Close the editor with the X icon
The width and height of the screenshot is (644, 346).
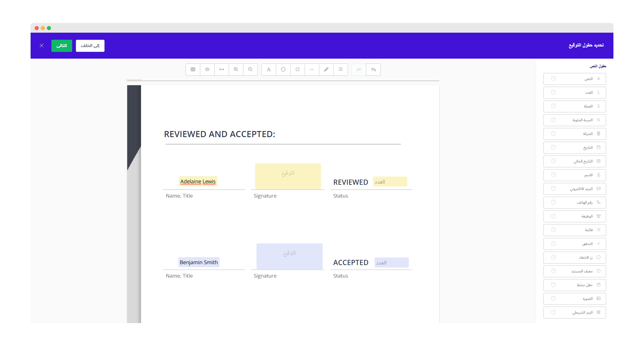pyautogui.click(x=42, y=46)
